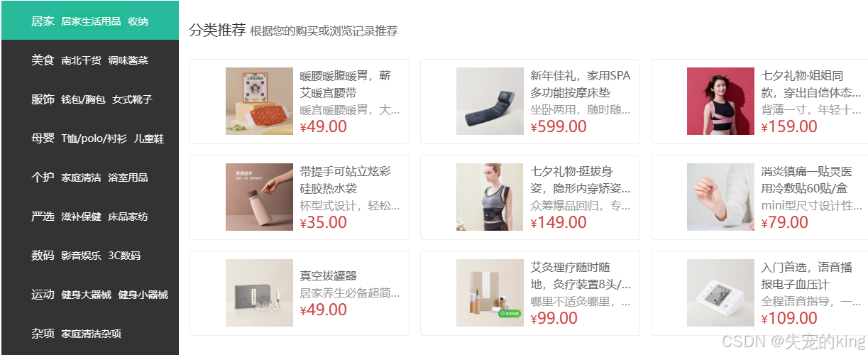The width and height of the screenshot is (868, 355).
Task: Open the 艾灸理疗 moxibustion device image
Action: (x=490, y=293)
